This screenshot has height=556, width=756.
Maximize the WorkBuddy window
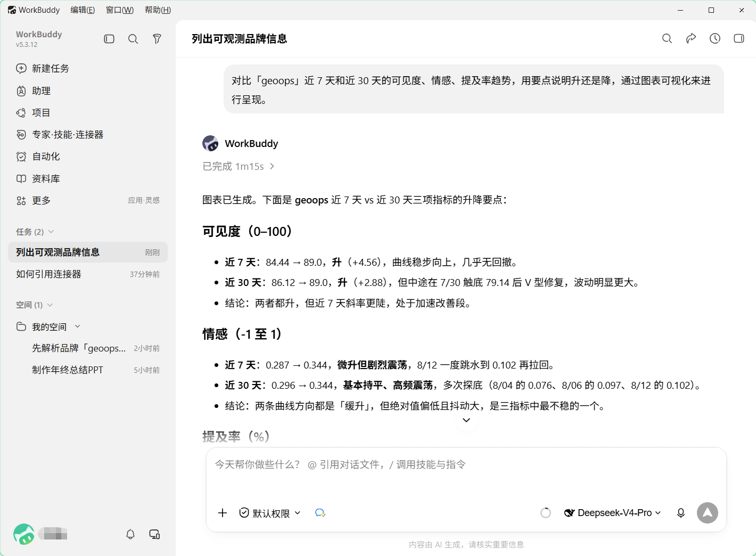coord(711,10)
